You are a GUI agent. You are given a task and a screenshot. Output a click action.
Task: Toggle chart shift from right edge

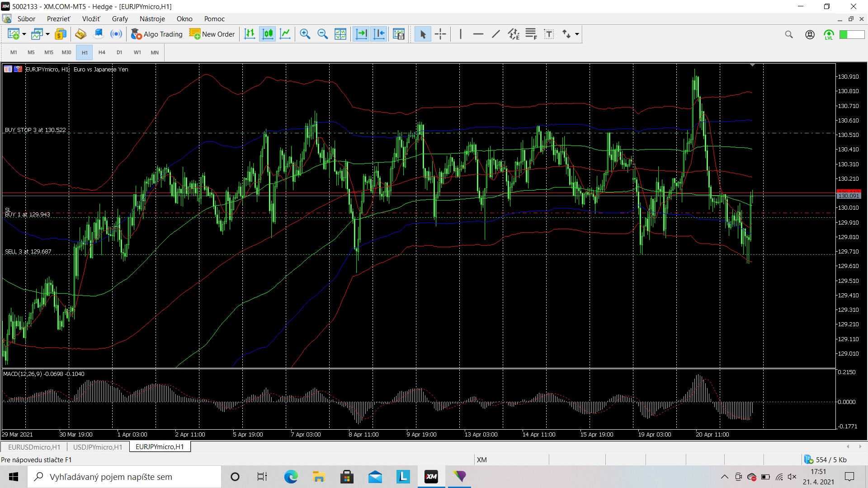point(379,34)
